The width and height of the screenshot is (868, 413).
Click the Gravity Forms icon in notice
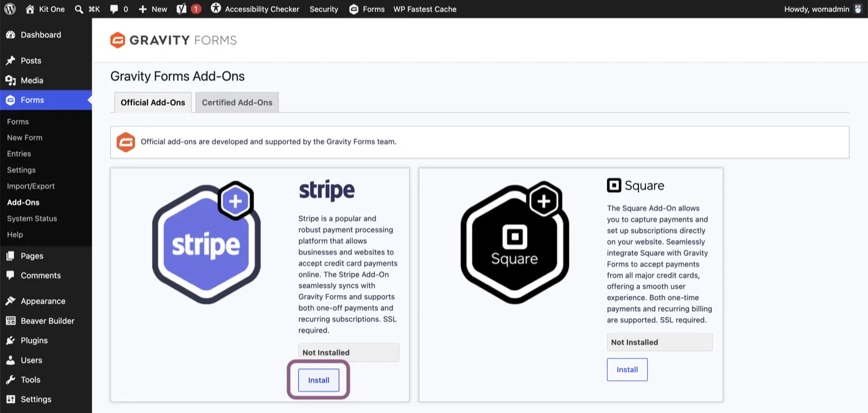pyautogui.click(x=126, y=142)
